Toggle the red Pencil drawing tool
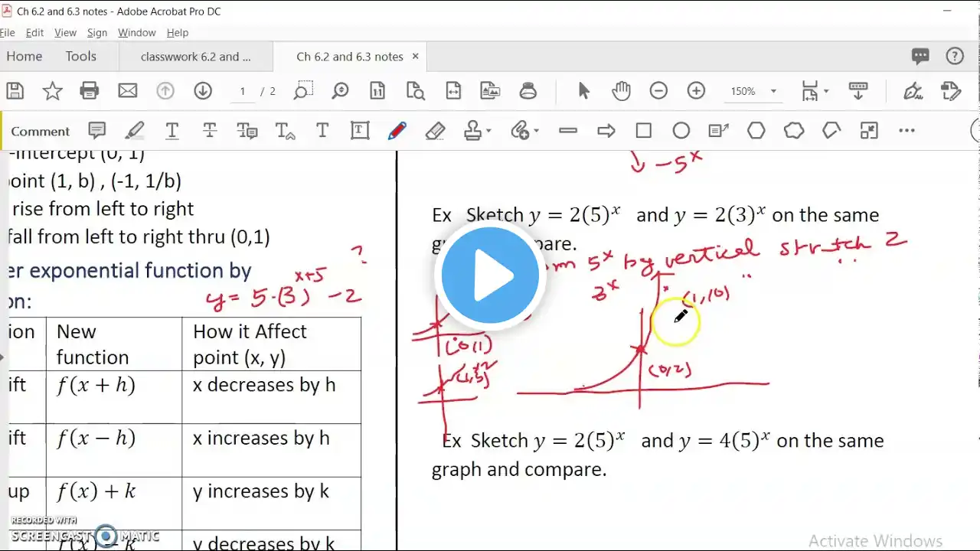The width and height of the screenshot is (980, 551). 397,131
